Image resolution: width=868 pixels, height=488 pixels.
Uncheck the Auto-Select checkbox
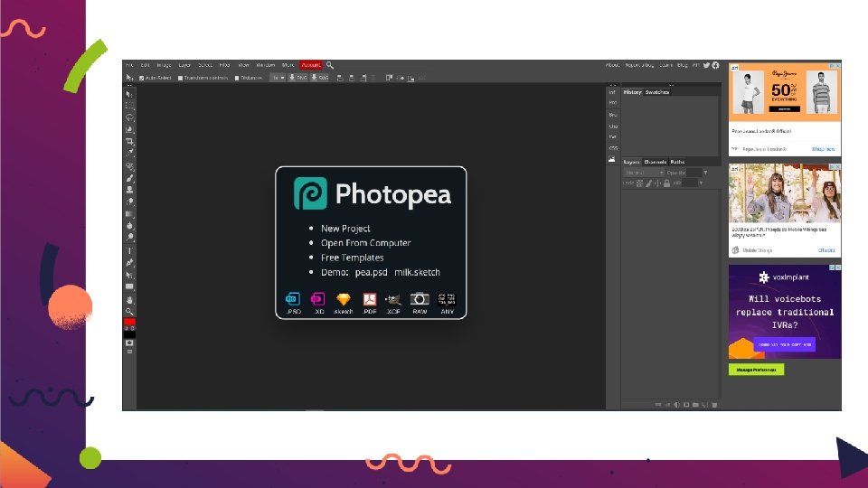pos(142,78)
